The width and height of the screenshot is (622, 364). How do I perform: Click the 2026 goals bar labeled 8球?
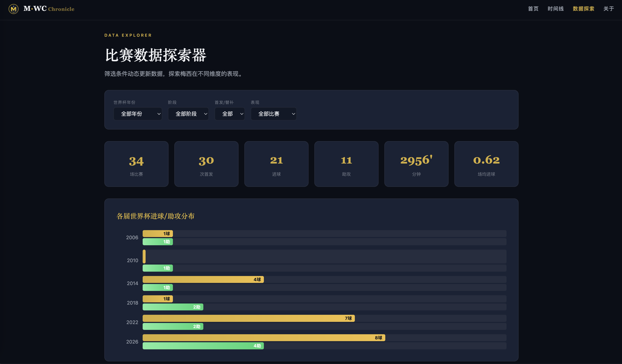click(x=264, y=338)
